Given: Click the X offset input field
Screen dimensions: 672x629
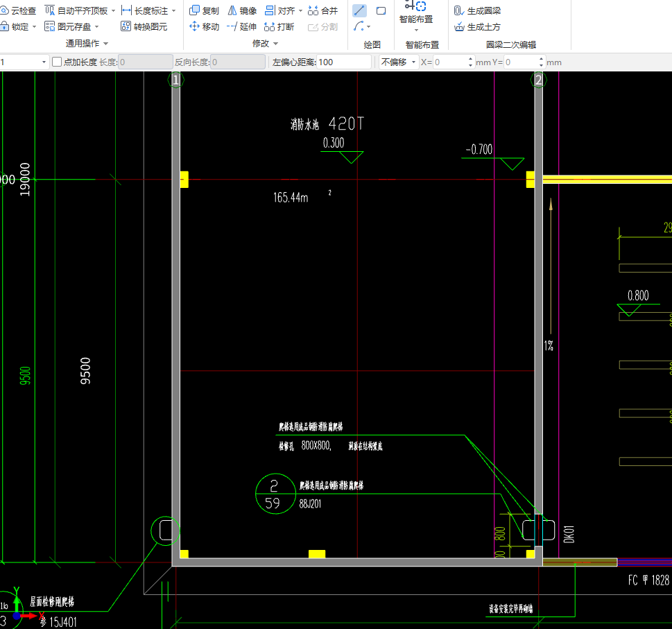Looking at the screenshot, I should pos(451,62).
